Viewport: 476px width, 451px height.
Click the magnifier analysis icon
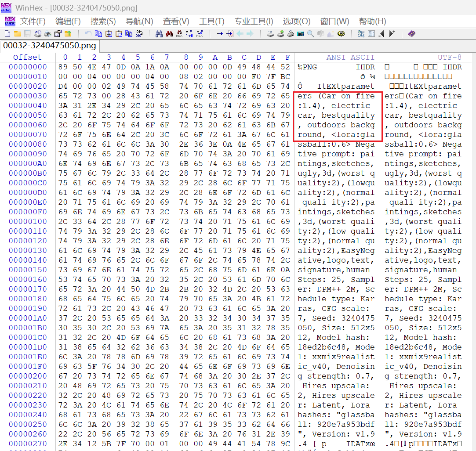[311, 34]
